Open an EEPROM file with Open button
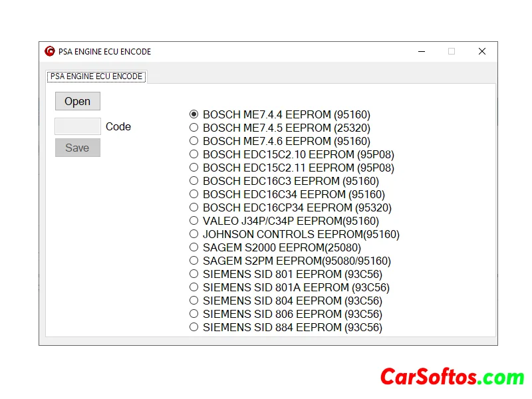532x399 pixels. pos(78,101)
